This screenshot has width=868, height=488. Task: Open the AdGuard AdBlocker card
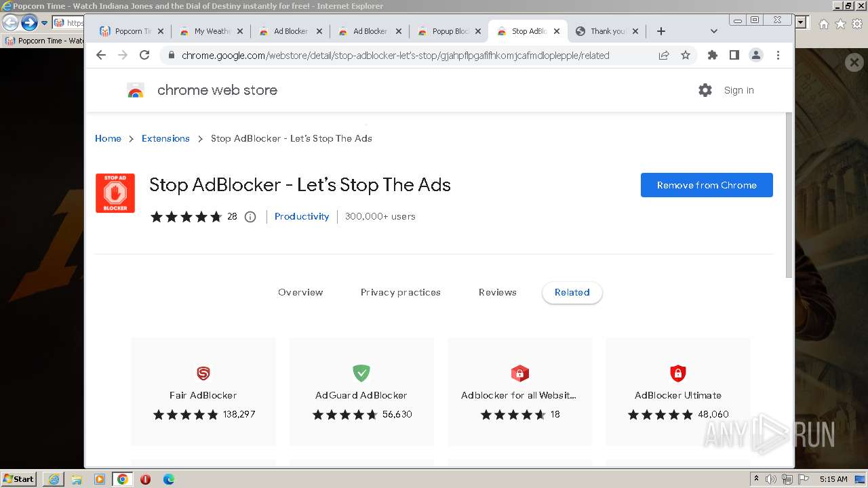pyautogui.click(x=361, y=392)
